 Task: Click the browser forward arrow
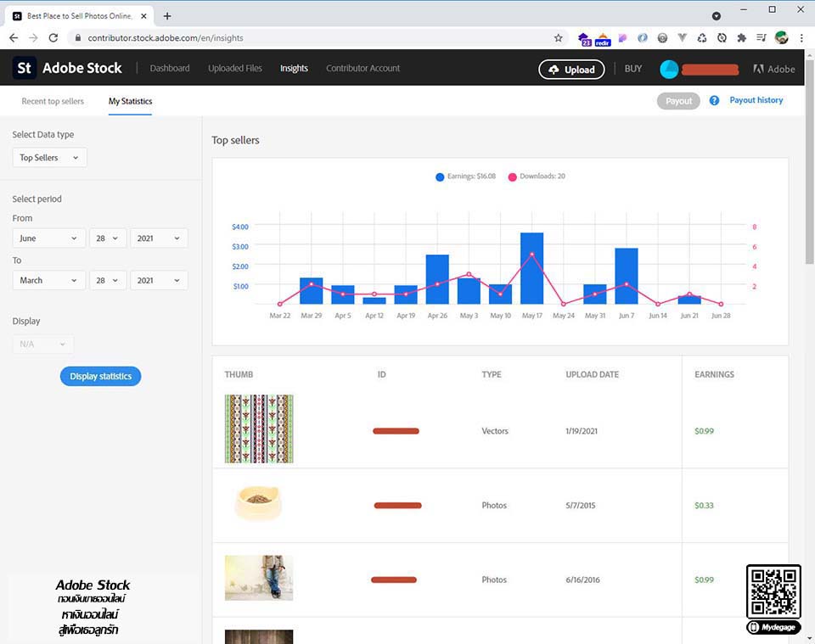point(33,38)
